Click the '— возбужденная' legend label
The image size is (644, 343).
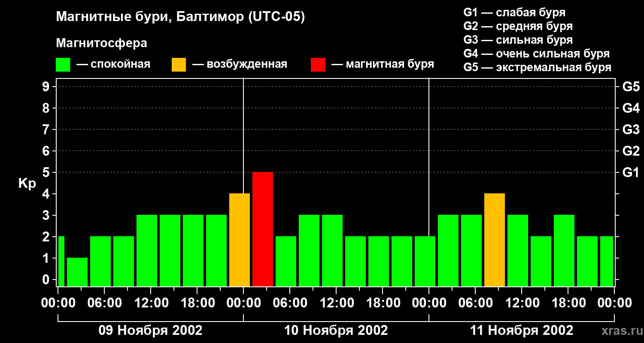click(240, 64)
